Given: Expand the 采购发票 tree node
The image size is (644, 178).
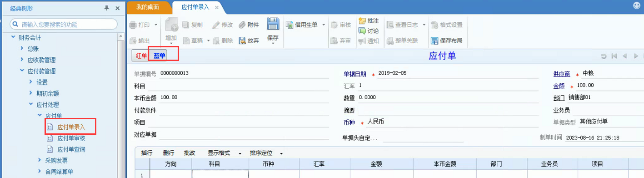Looking at the screenshot, I should [39, 160].
